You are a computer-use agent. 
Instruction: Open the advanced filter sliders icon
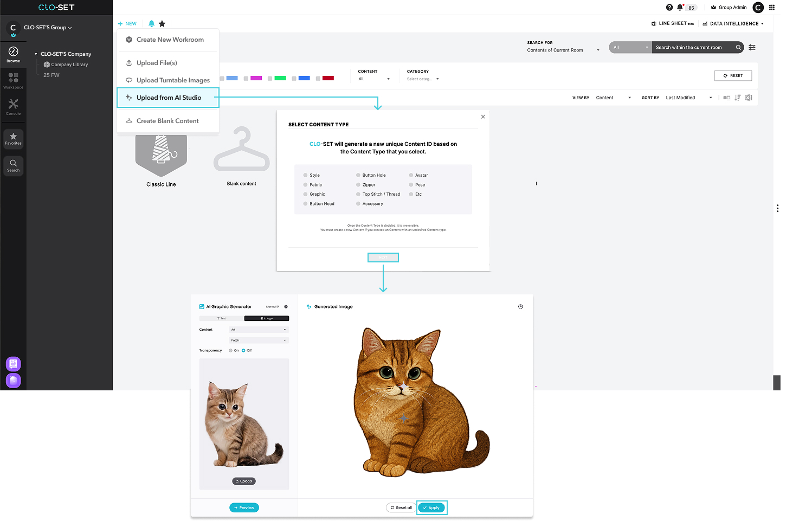point(752,47)
